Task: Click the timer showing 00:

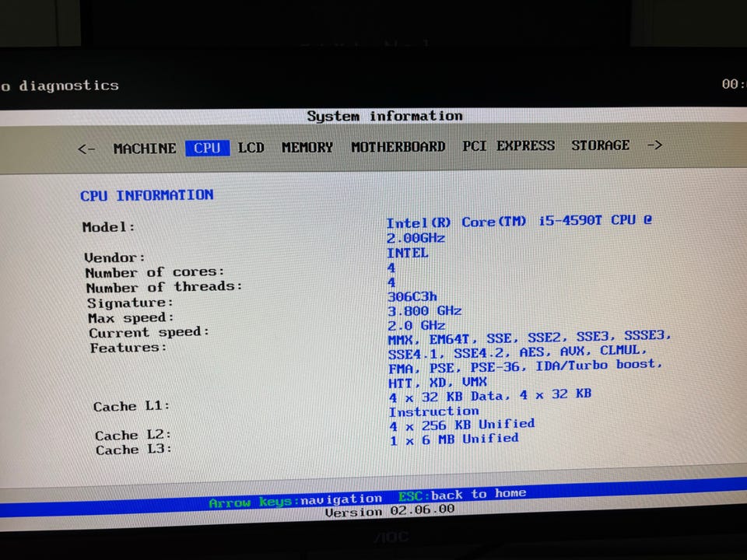Action: tap(734, 84)
